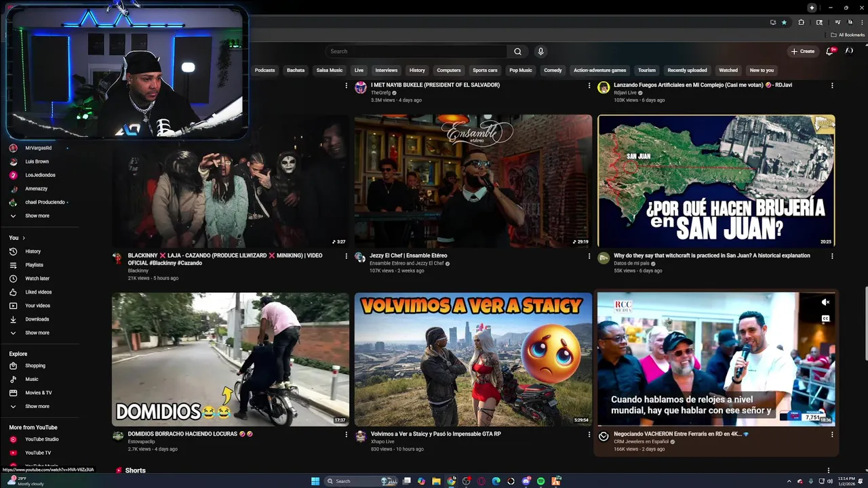The width and height of the screenshot is (868, 488).
Task: Open the All Bookmarks folder
Action: [847, 35]
